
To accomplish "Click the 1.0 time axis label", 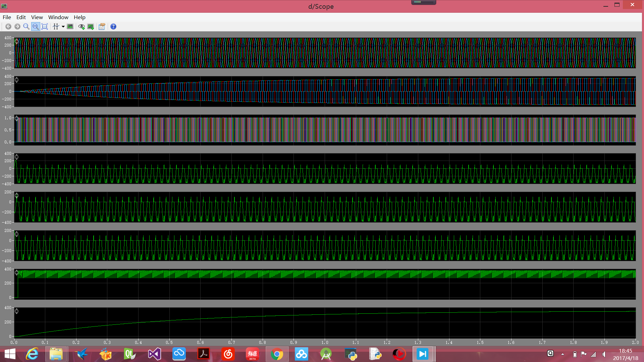I will click(325, 343).
